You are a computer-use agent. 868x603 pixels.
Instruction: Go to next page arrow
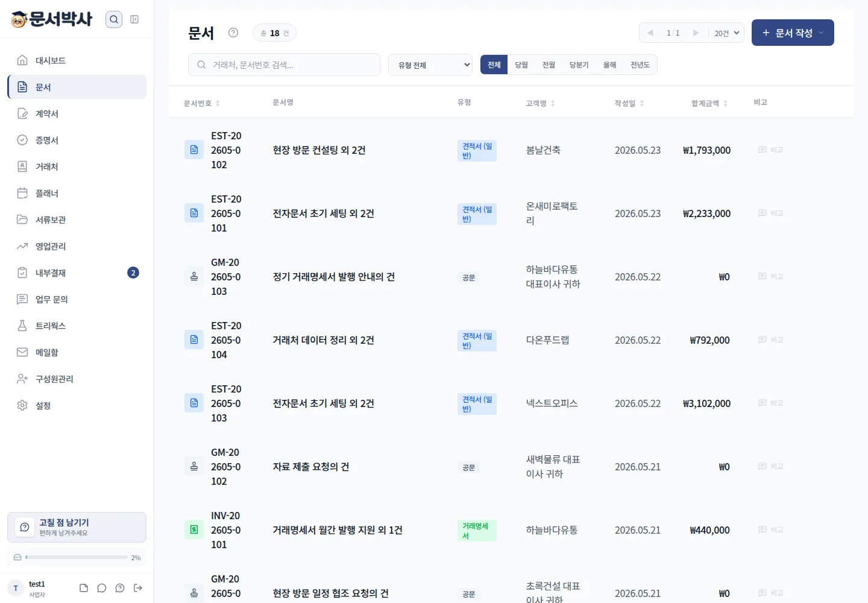click(x=696, y=33)
